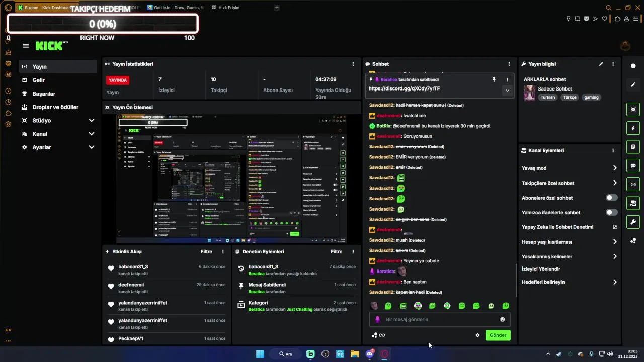
Task: Open Discord from the taskbar
Action: pos(370,354)
